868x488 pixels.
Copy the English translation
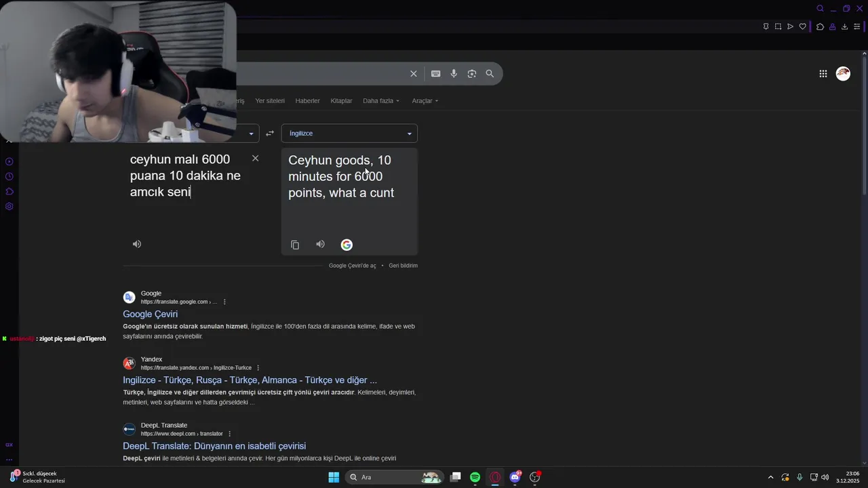click(x=295, y=245)
